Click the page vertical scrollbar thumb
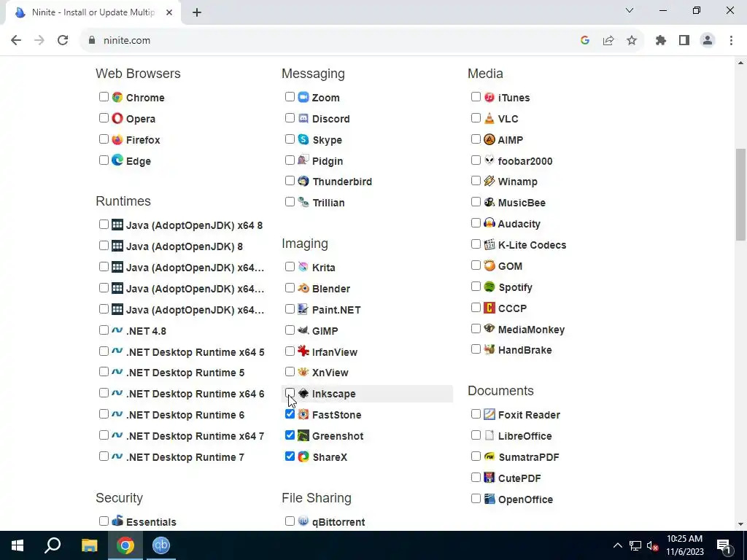747x560 pixels. click(x=740, y=194)
